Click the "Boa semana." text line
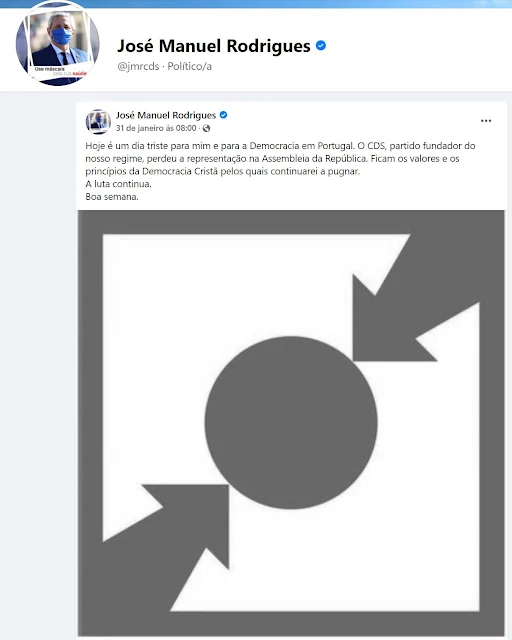 tap(112, 197)
